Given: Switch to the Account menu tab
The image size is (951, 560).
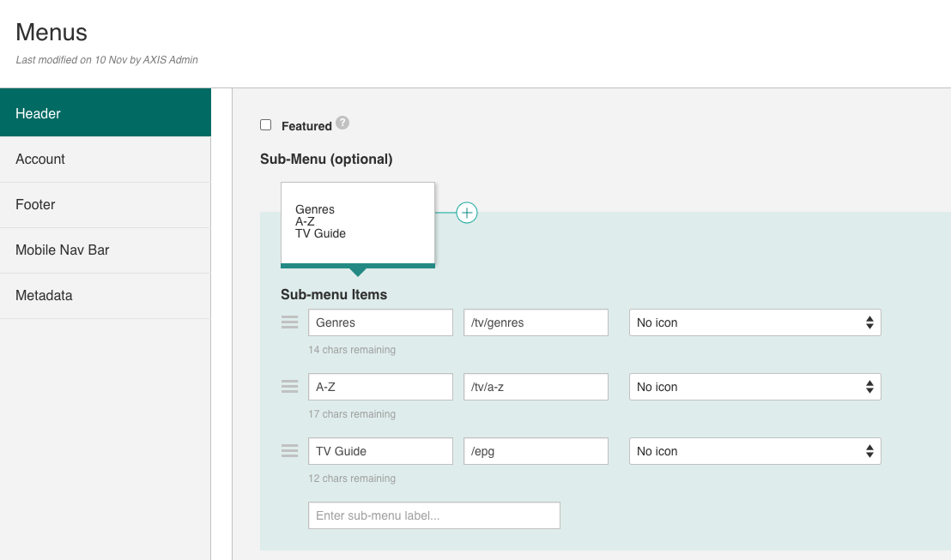Looking at the screenshot, I should click(106, 160).
